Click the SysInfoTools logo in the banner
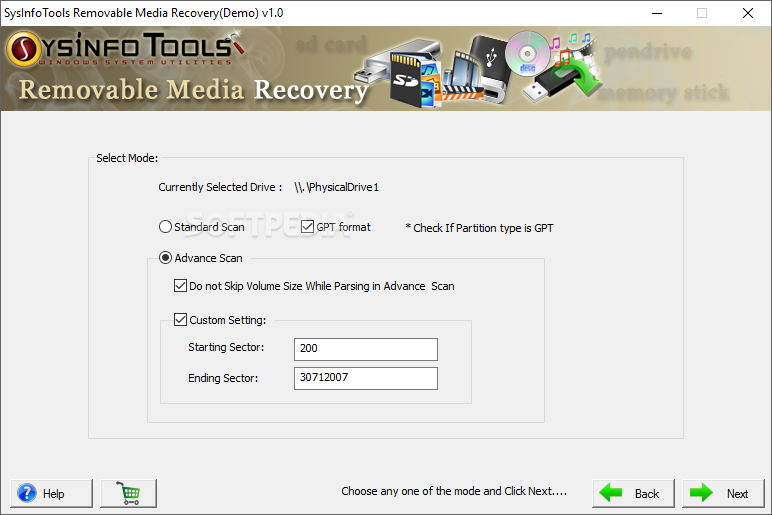The height and width of the screenshot is (515, 772). tap(126, 49)
